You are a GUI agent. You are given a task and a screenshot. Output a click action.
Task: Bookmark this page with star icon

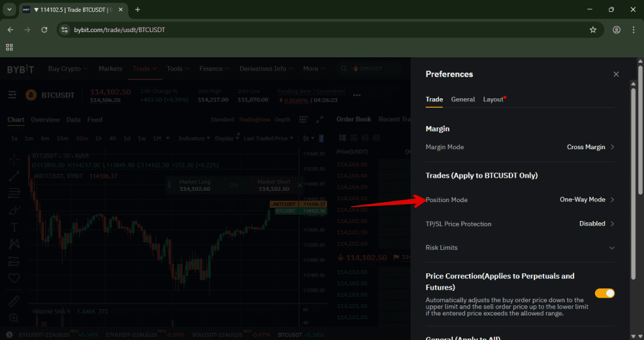592,30
